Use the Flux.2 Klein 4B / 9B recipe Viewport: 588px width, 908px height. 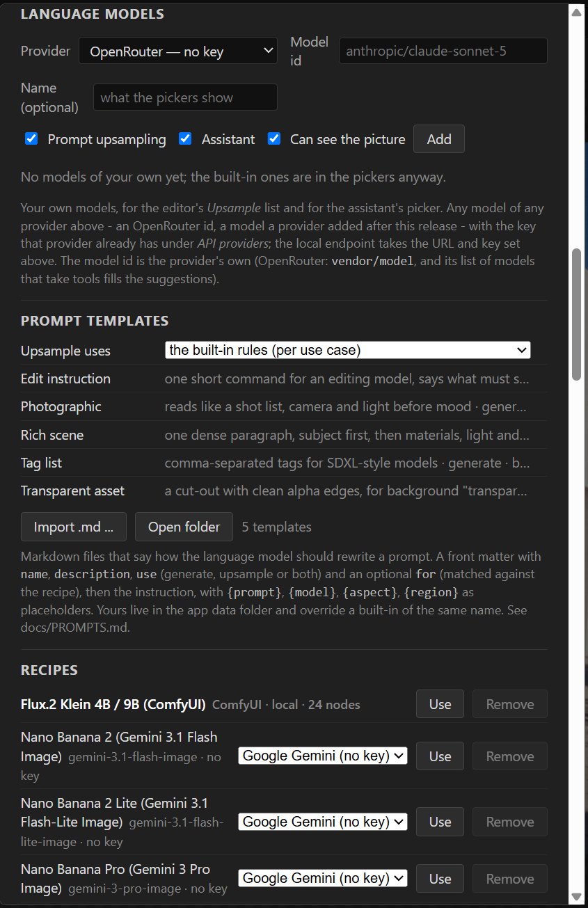click(440, 704)
